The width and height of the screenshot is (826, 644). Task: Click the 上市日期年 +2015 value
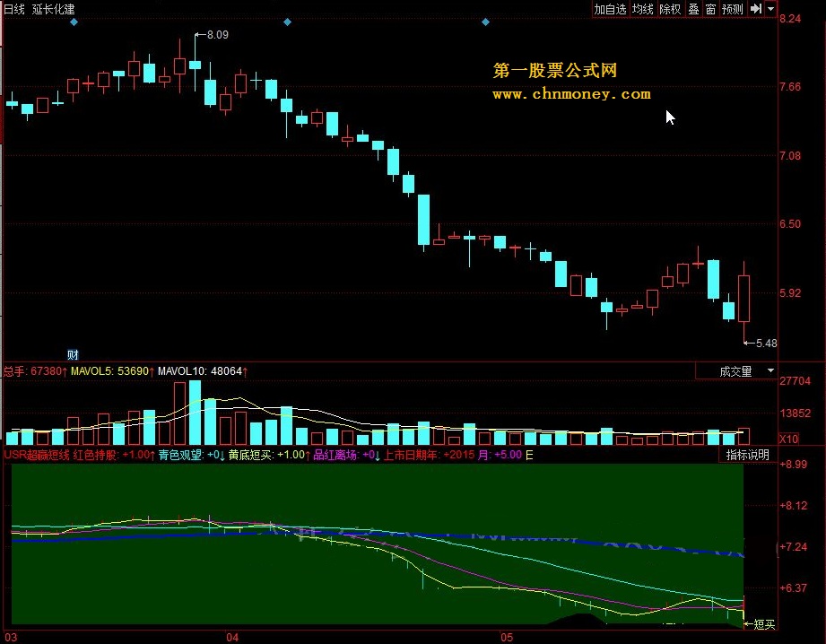tap(429, 454)
